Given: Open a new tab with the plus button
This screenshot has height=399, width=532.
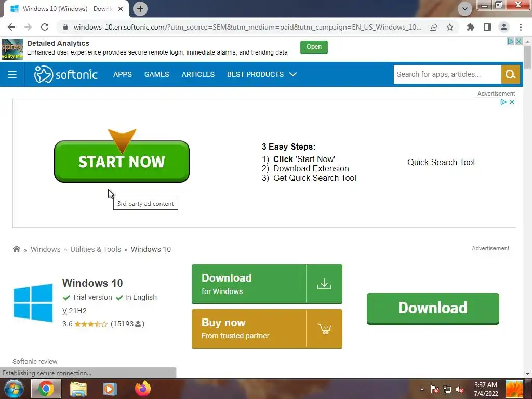Looking at the screenshot, I should click(x=140, y=9).
